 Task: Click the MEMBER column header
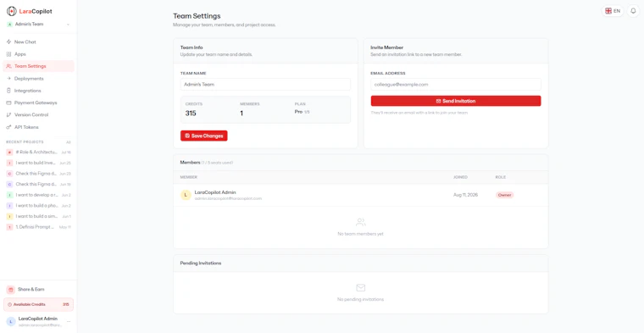[x=188, y=177]
